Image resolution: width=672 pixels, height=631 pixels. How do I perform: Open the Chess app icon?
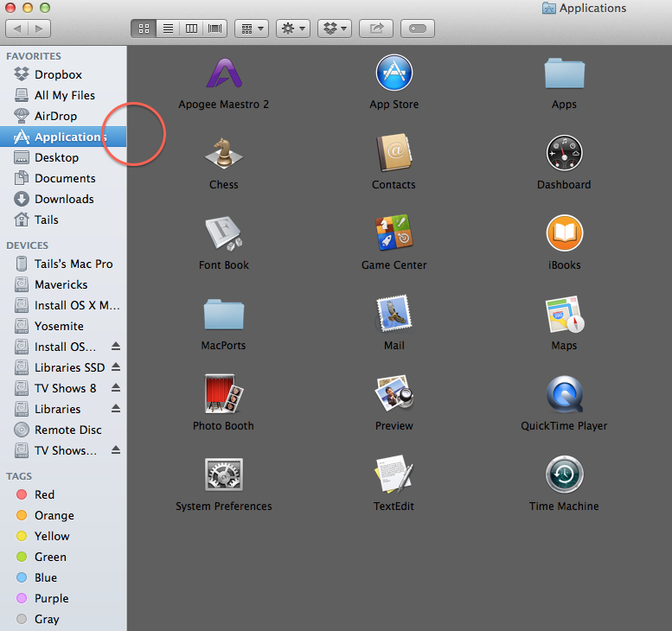pos(224,153)
